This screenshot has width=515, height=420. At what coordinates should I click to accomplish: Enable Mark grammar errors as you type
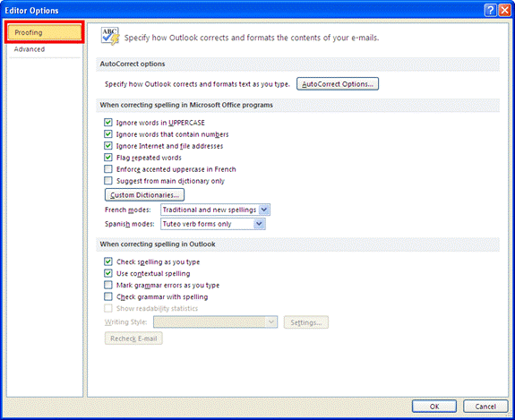[108, 285]
